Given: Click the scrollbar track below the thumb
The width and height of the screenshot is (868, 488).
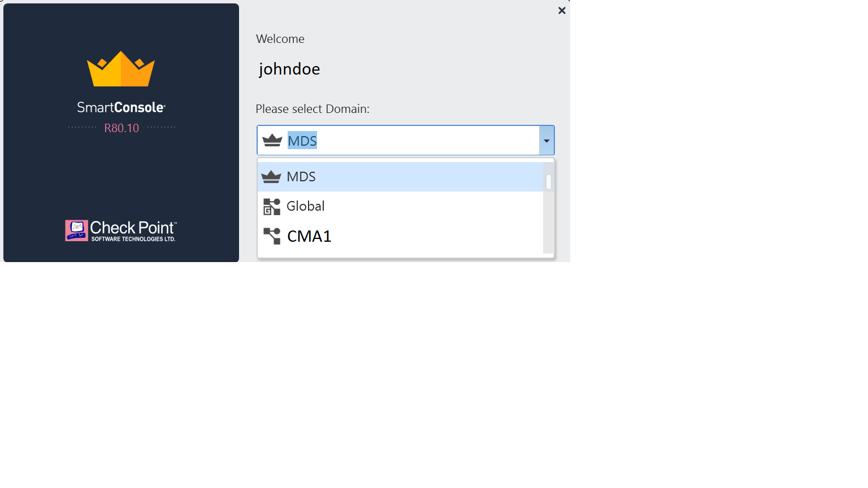Looking at the screenshot, I should point(548,222).
